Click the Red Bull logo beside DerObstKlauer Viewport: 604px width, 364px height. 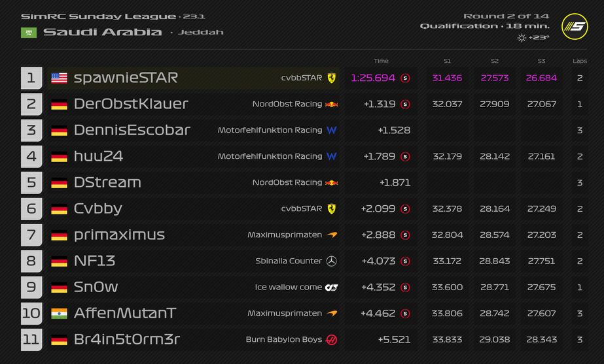pos(332,104)
